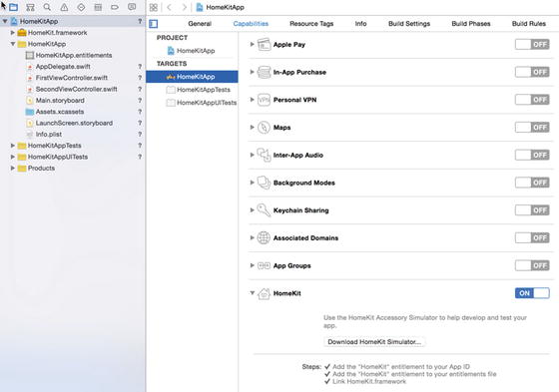Expand the Products folder
This screenshot has height=392, width=559.
[13, 168]
